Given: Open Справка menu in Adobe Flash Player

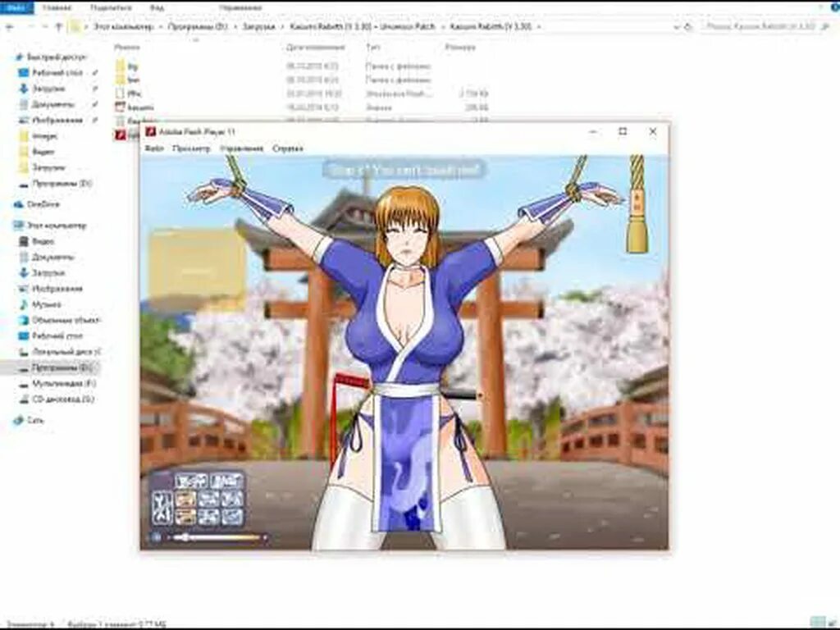Looking at the screenshot, I should point(288,148).
